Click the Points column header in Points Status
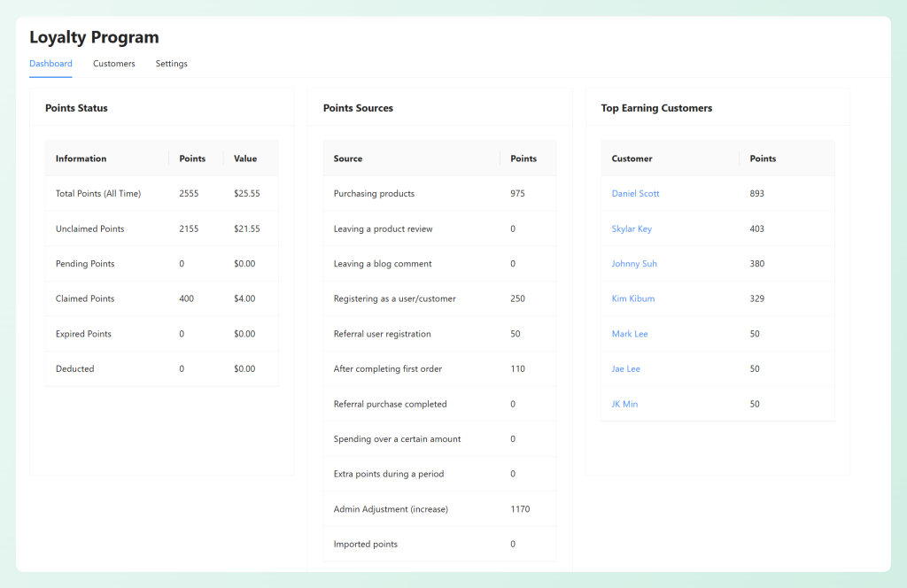 point(193,159)
